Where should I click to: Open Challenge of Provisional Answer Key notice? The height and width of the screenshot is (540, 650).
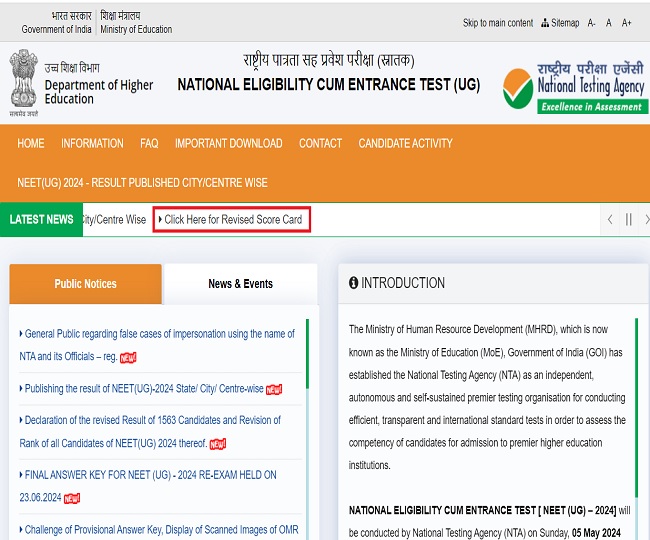159,530
